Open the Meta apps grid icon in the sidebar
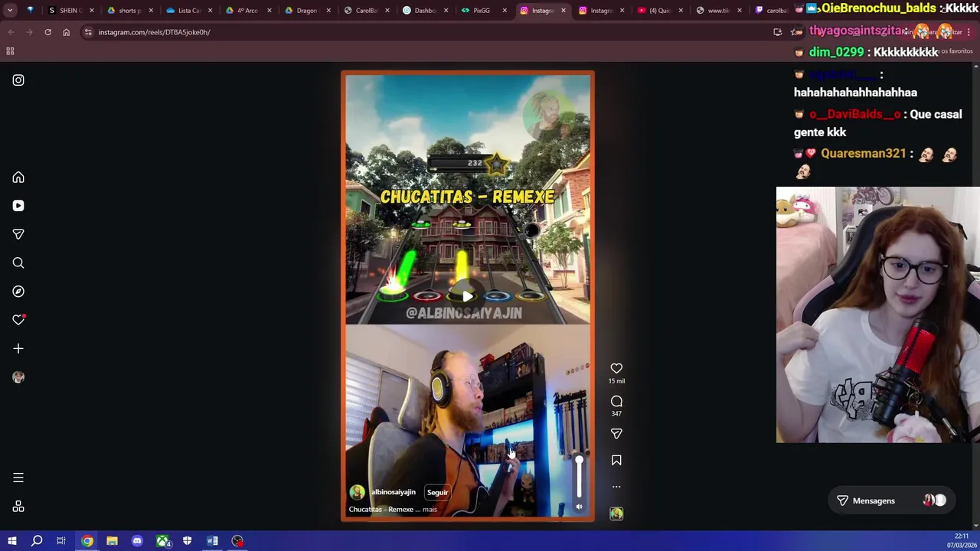980x551 pixels. [18, 507]
